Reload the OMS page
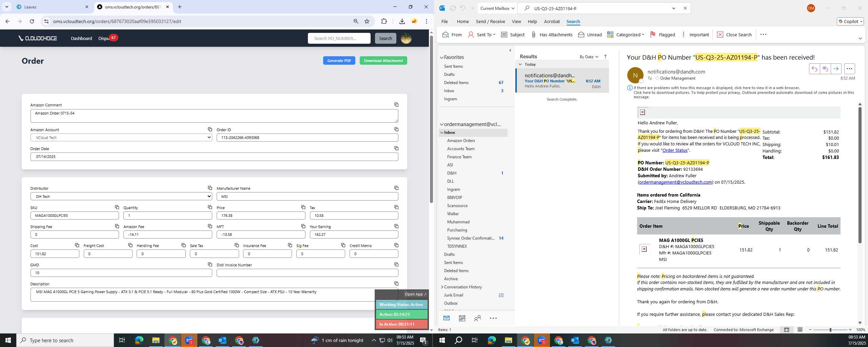Viewport: 868px width, 347px height. [x=32, y=21]
